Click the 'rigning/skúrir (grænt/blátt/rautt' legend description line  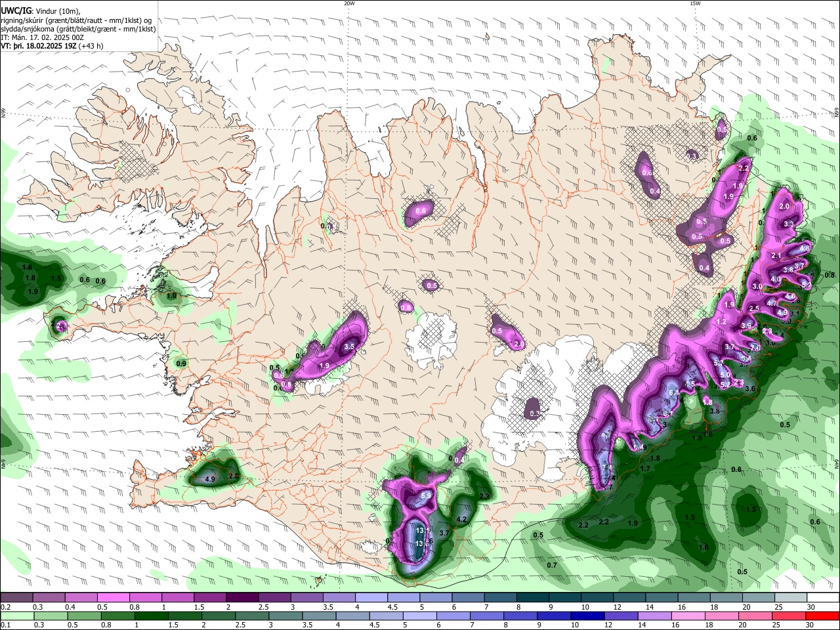coord(76,20)
